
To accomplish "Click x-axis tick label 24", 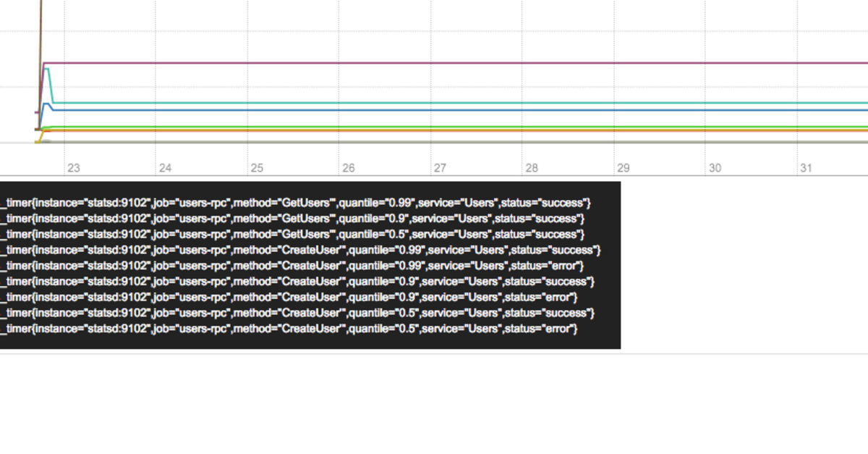I will click(165, 168).
